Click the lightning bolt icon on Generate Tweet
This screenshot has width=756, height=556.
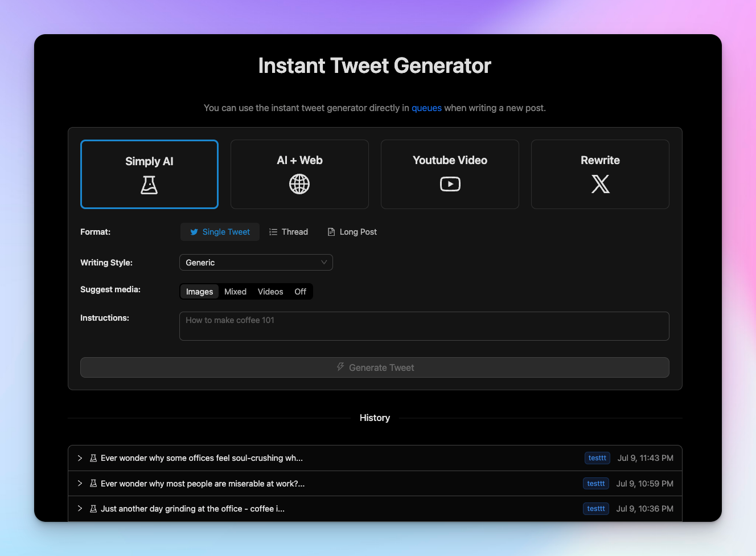340,367
